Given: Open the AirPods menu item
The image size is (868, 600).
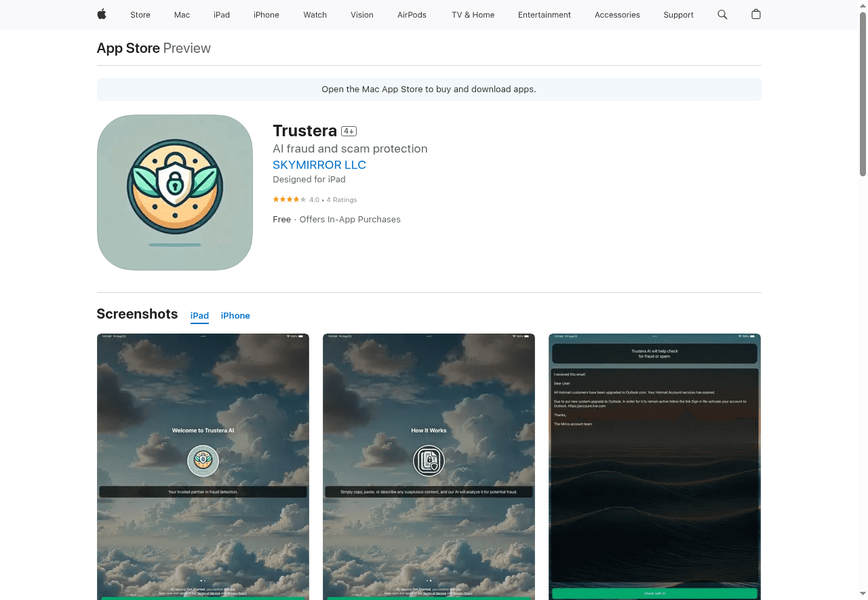Looking at the screenshot, I should (412, 15).
